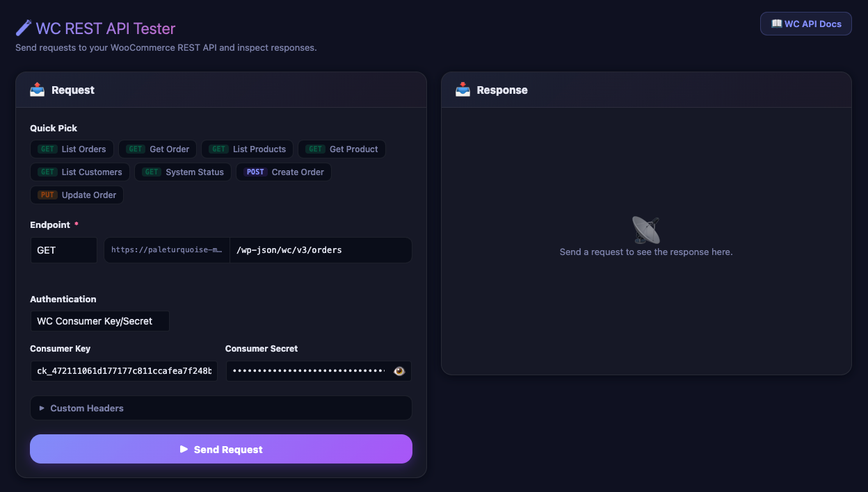The image size is (868, 492).
Task: Pick the PUT Update Order preset
Action: (77, 195)
